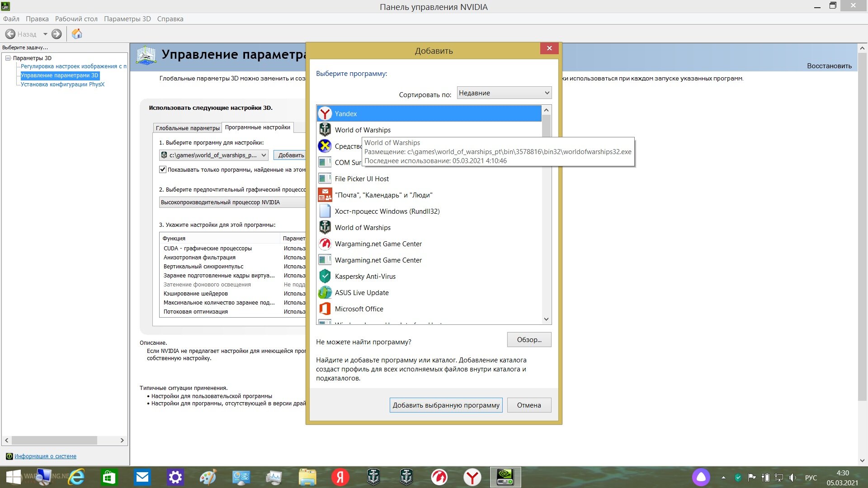The width and height of the screenshot is (868, 488).
Task: Open the Параметры 3D menu
Action: coord(127,19)
